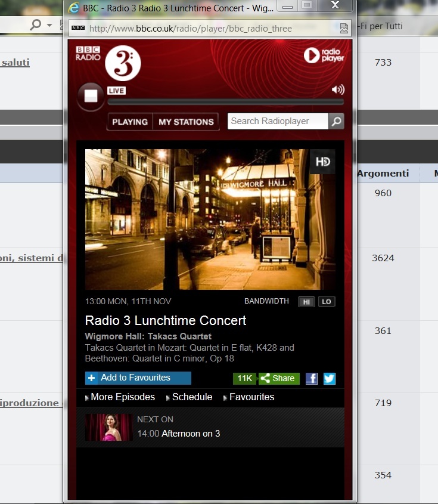The height and width of the screenshot is (504, 438).
Task: Minimize the BBC radio player window
Action: tap(287, 5)
